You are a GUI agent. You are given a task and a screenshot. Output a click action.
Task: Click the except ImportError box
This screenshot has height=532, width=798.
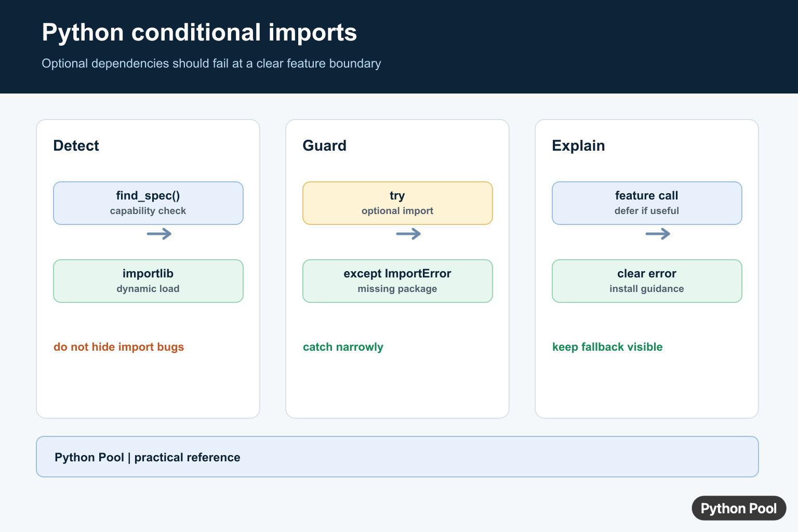(x=397, y=281)
